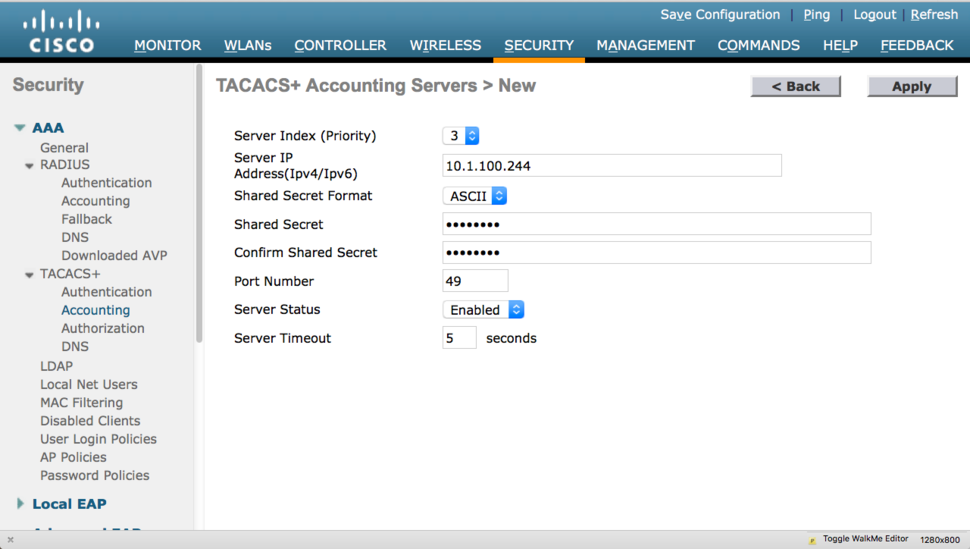
Task: Click the Cisco logo
Action: 61,32
